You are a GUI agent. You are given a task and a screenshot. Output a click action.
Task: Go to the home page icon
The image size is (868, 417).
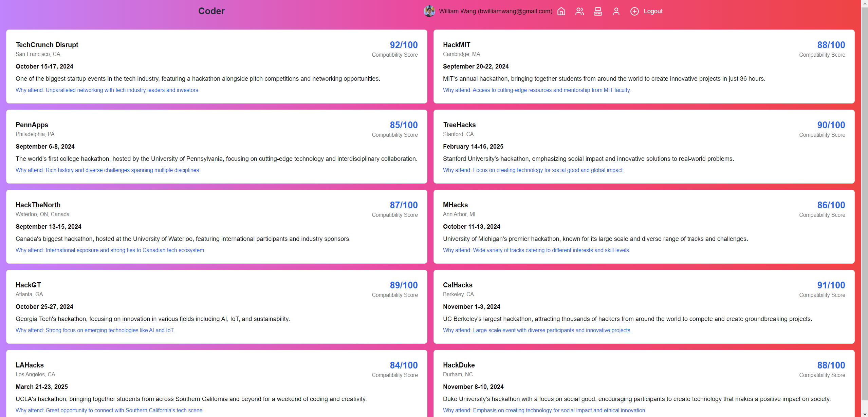point(561,11)
